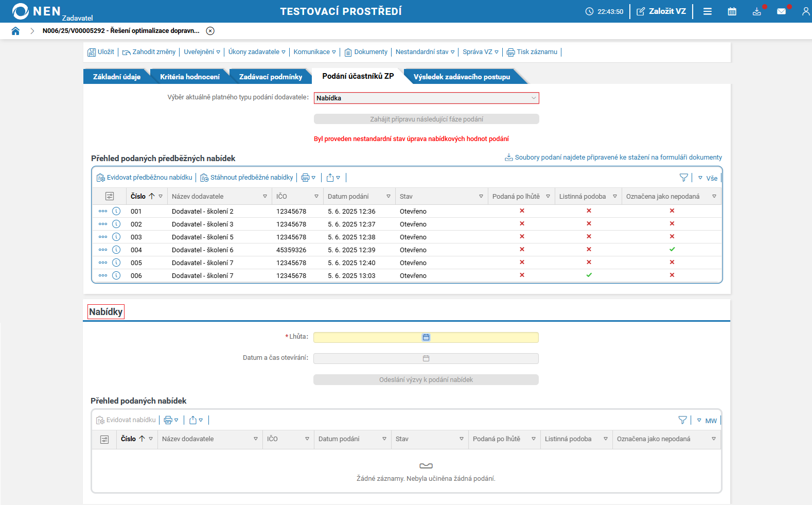Open column settings icon in offers table
The height and width of the screenshot is (505, 812).
click(x=104, y=439)
